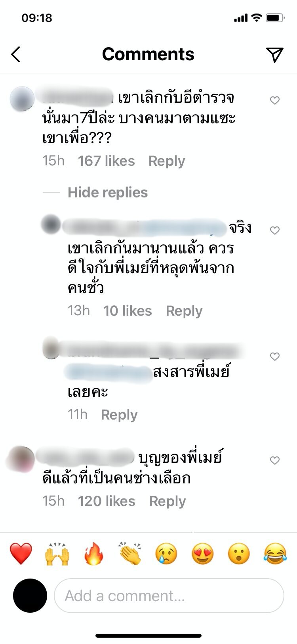Tap the back arrow icon
This screenshot has height=644, width=297.
click(16, 54)
